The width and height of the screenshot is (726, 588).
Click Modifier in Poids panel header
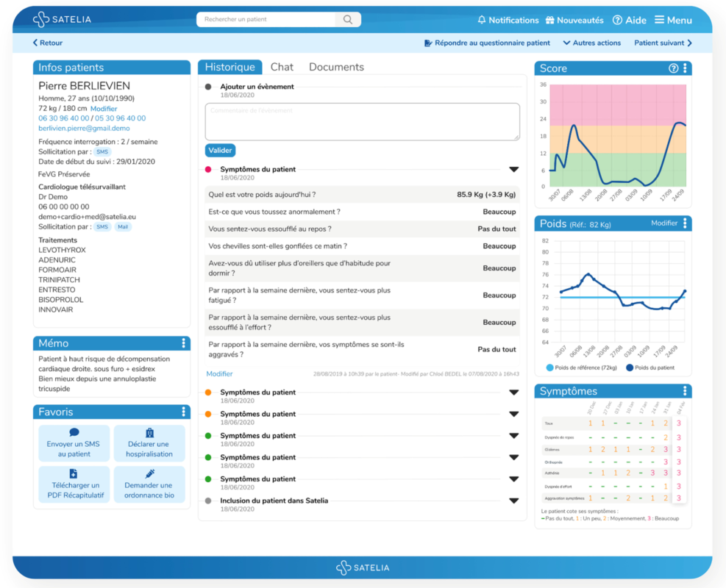664,223
